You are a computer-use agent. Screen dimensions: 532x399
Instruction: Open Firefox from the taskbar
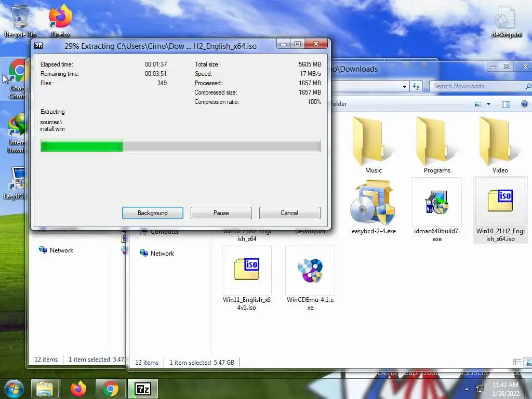click(x=78, y=389)
